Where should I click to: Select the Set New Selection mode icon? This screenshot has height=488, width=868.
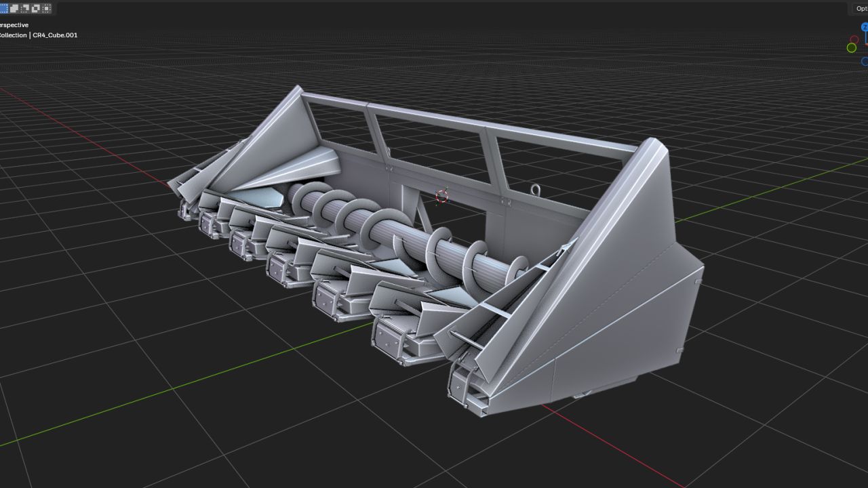(3, 8)
